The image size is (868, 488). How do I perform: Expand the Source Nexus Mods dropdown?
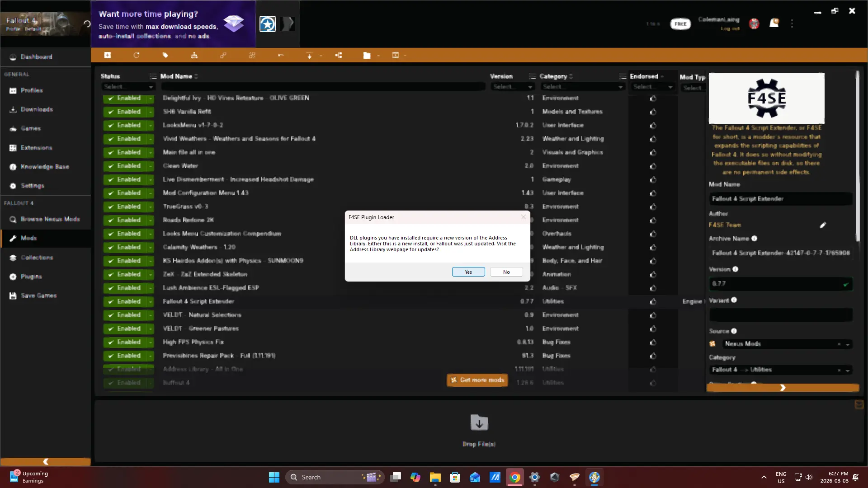pos(848,344)
